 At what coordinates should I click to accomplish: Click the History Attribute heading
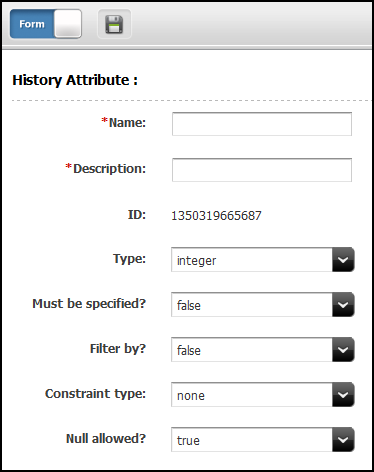[x=75, y=80]
